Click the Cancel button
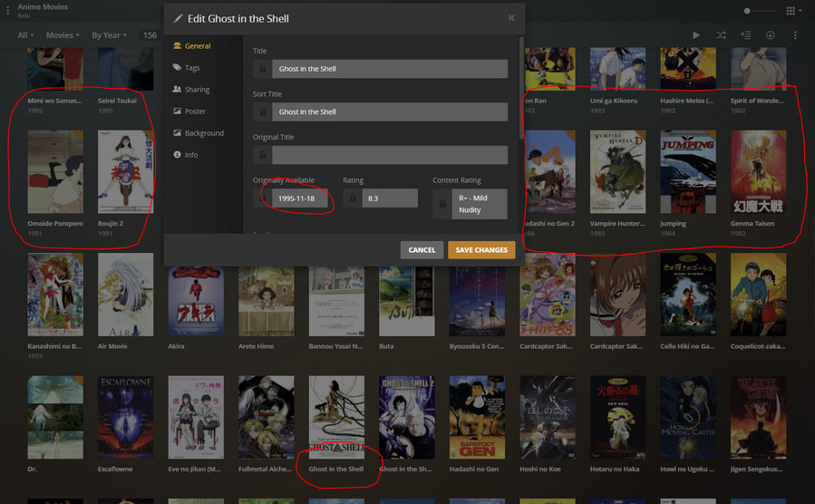The width and height of the screenshot is (815, 504). point(422,250)
